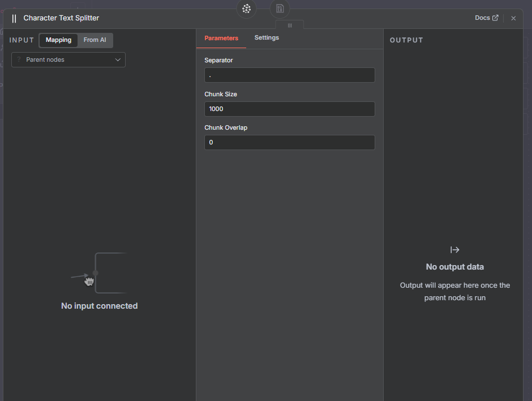Switch input mode to From AI
The width and height of the screenshot is (532, 401).
click(x=95, y=40)
